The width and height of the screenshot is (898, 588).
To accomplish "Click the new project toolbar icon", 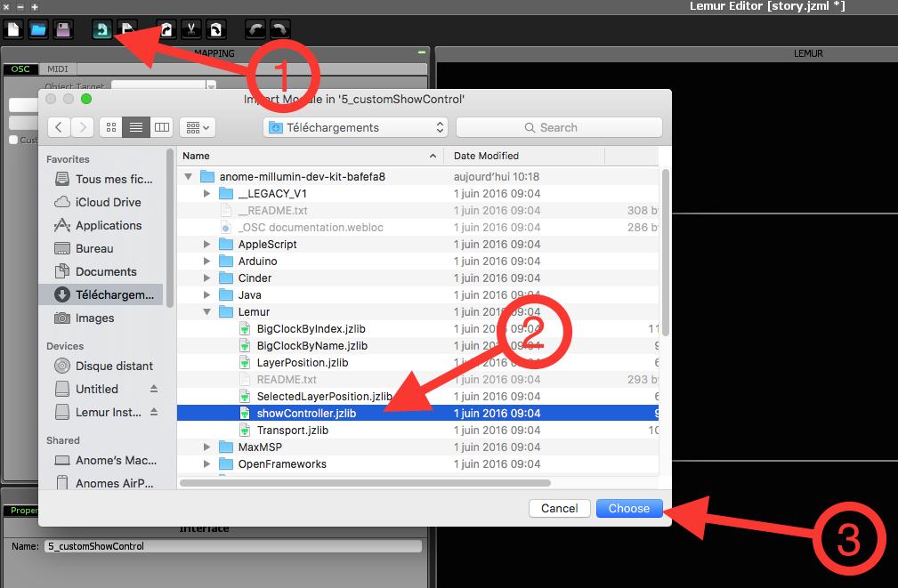I will pyautogui.click(x=13, y=29).
